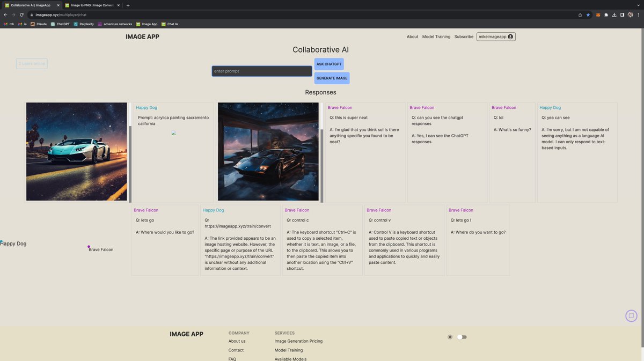Screen dimensions: 644x361
Task: Click the browser address bar URL
Action: click(x=61, y=15)
